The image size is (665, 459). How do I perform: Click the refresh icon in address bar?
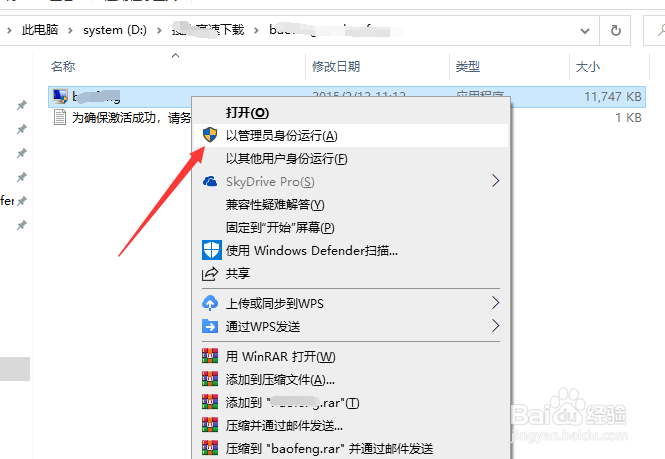click(x=615, y=31)
